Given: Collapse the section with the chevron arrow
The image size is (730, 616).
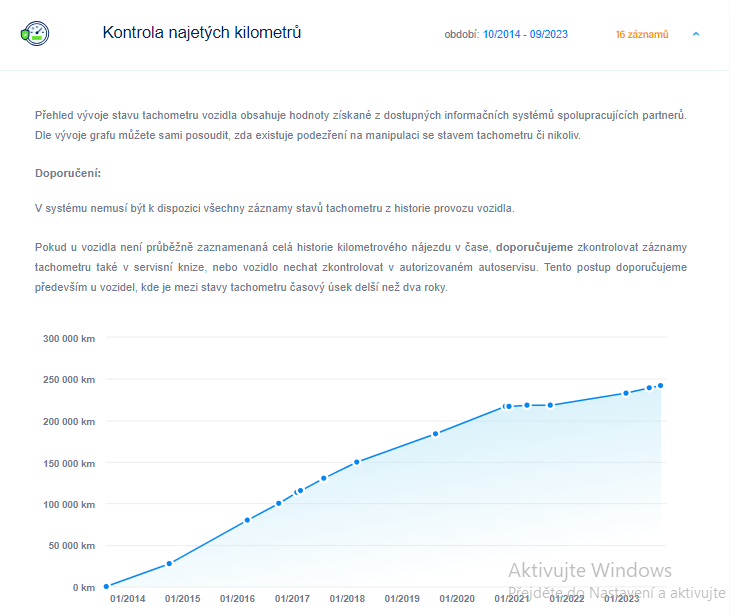Looking at the screenshot, I should (x=696, y=34).
